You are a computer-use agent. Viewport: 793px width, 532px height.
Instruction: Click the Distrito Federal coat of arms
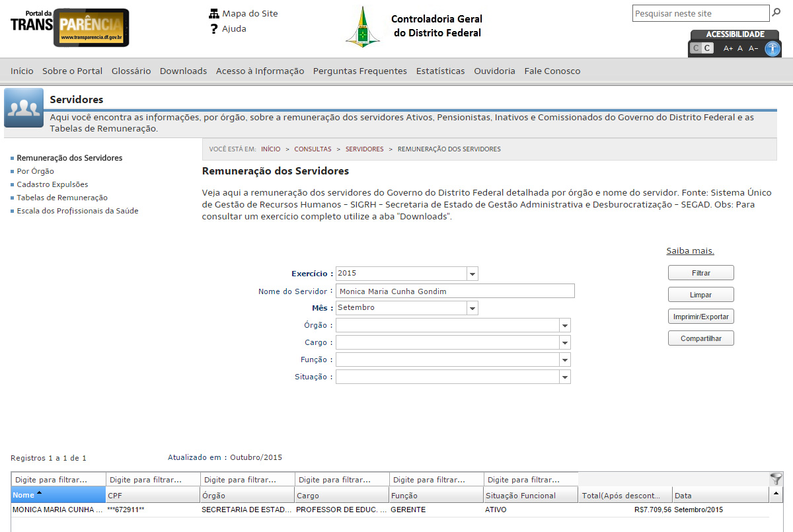pyautogui.click(x=363, y=27)
